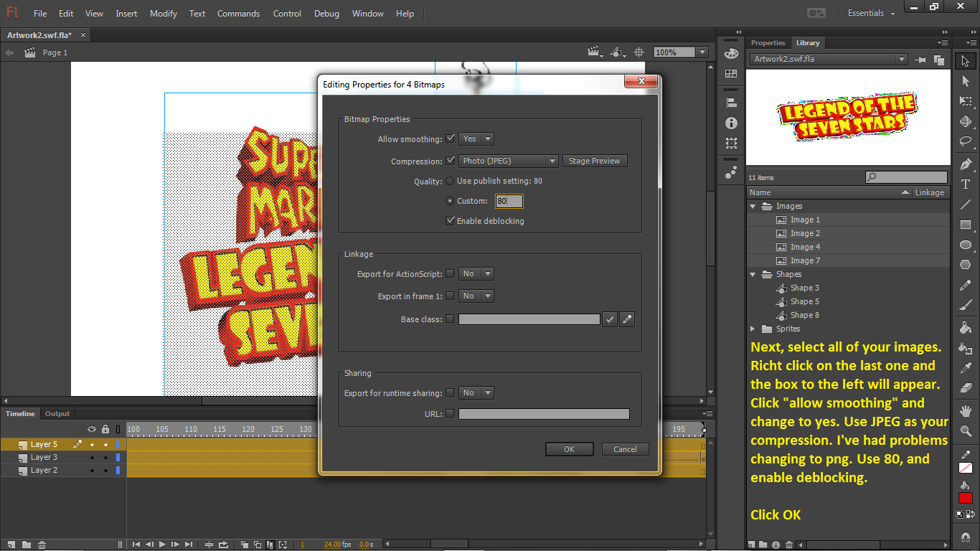Toggle the Enable deblocking checkbox

451,221
